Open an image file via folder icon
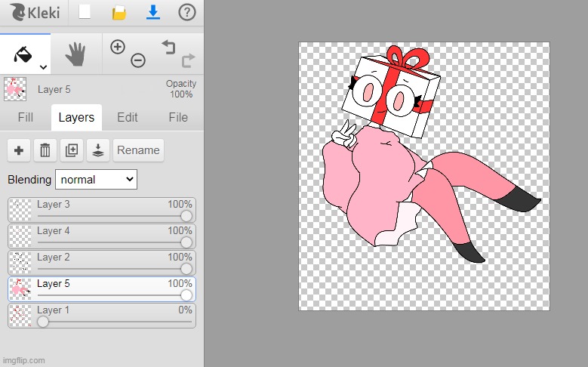The width and height of the screenshot is (588, 367). click(119, 13)
